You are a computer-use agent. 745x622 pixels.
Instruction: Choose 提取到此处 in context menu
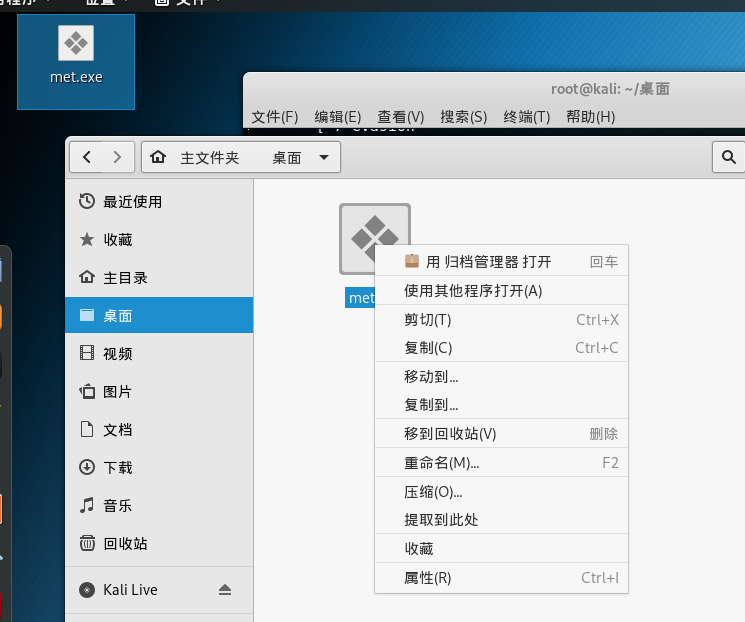click(x=501, y=519)
